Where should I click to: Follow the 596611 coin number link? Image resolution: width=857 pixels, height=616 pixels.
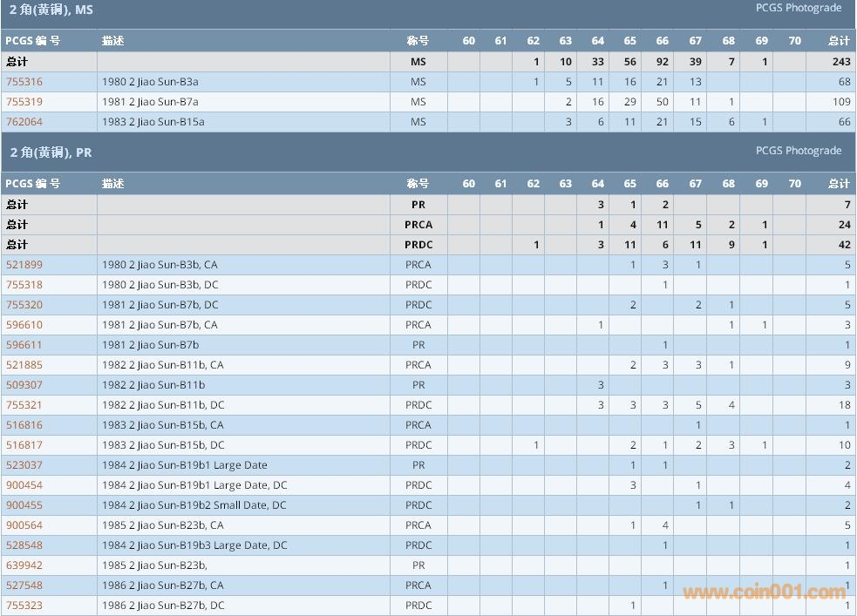tap(24, 345)
